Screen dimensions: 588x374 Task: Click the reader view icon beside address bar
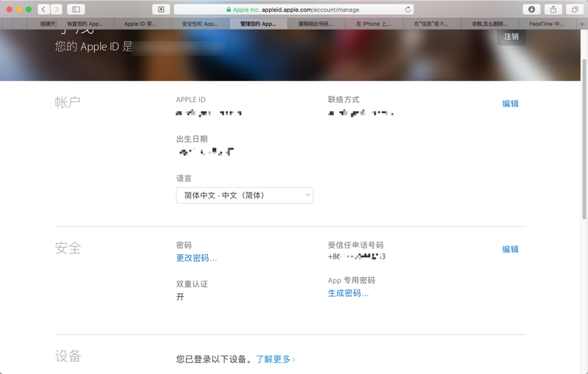click(161, 10)
